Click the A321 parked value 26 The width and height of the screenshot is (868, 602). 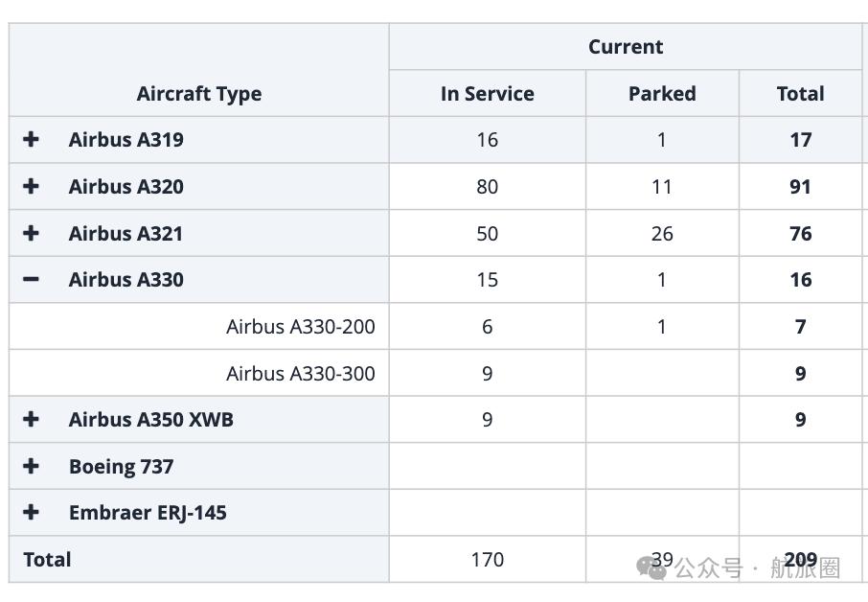662,233
